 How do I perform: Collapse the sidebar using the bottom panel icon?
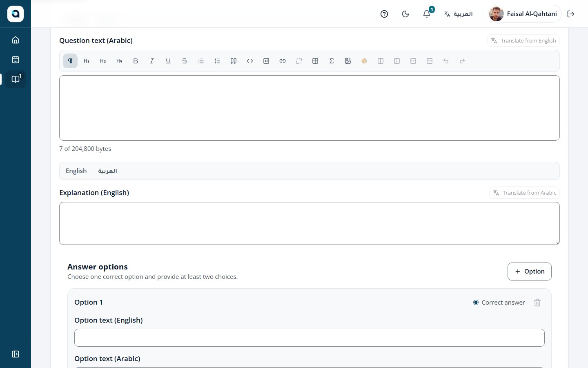coord(16,354)
